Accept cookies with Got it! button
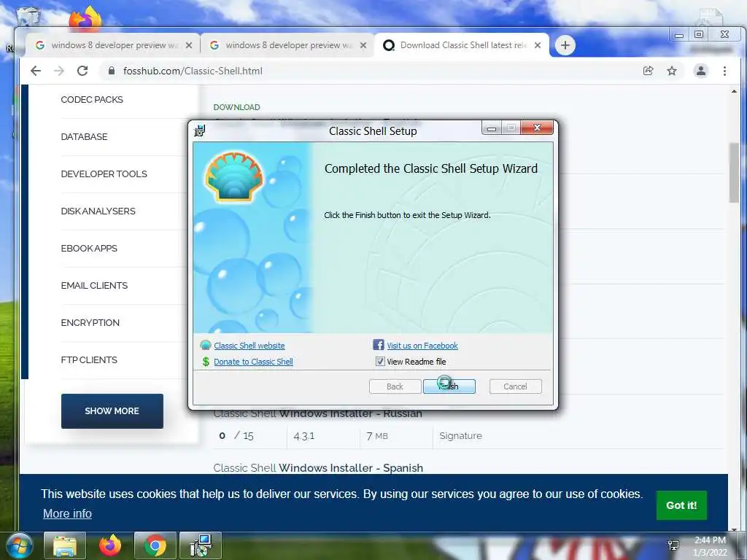The image size is (747, 560). tap(681, 505)
